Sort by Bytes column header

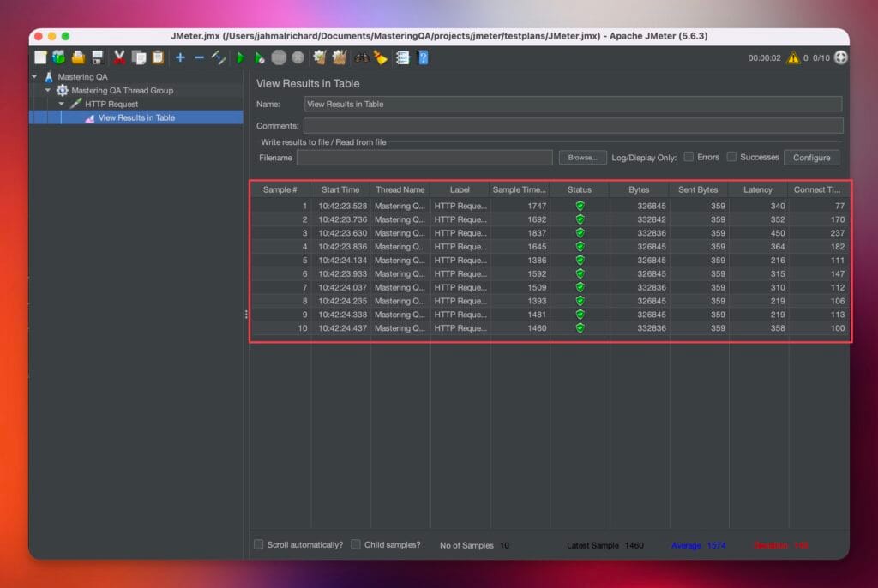click(x=639, y=189)
